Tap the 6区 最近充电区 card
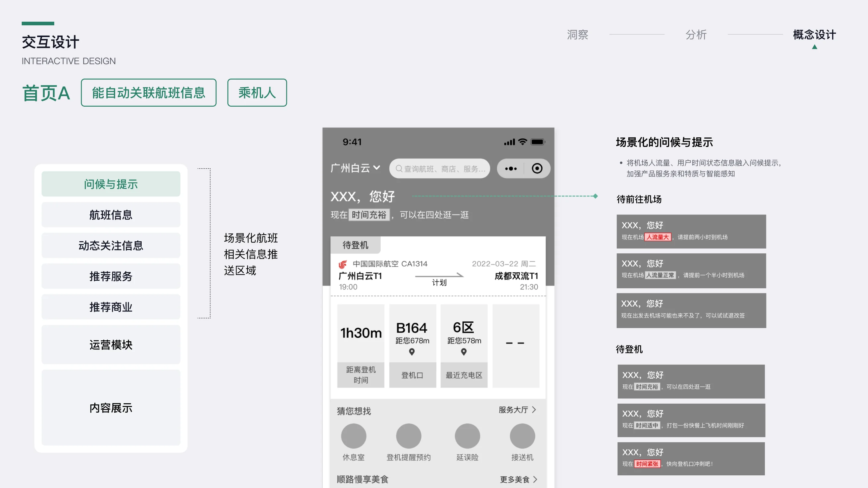The image size is (868, 488). [x=464, y=346]
